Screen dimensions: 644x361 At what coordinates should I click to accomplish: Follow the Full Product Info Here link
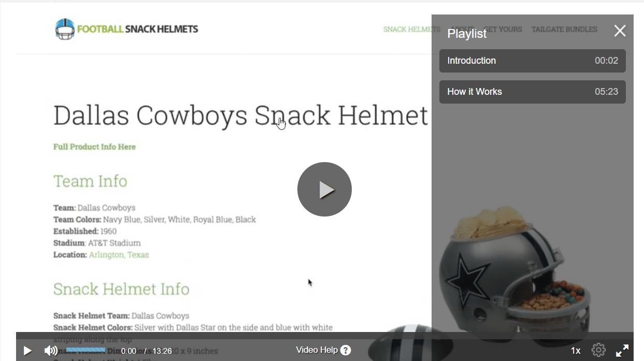pos(94,147)
